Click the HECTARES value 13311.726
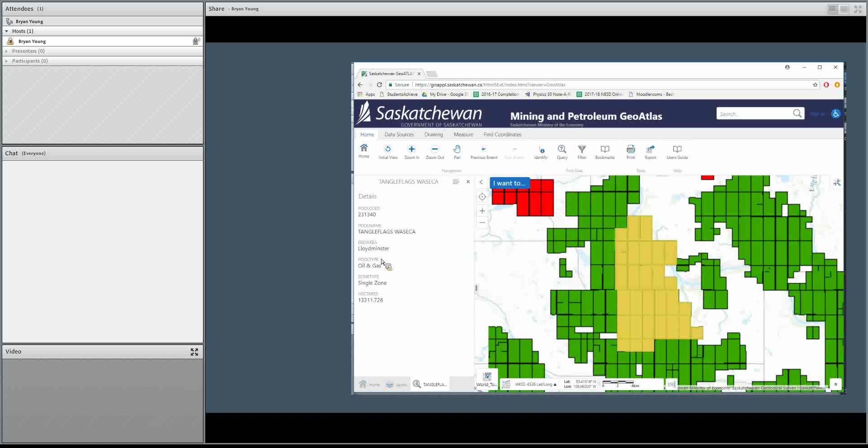868x448 pixels. (x=370, y=300)
